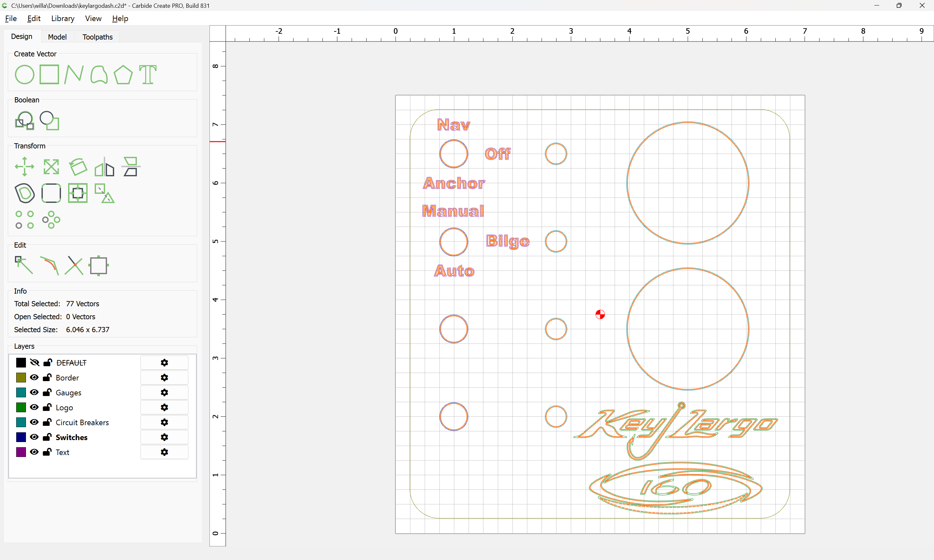The image size is (934, 560).
Task: Open the View menu
Action: [93, 18]
